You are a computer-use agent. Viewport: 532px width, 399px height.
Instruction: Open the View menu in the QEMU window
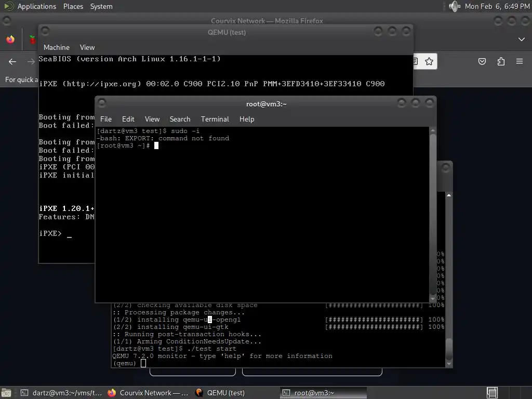pos(87,47)
